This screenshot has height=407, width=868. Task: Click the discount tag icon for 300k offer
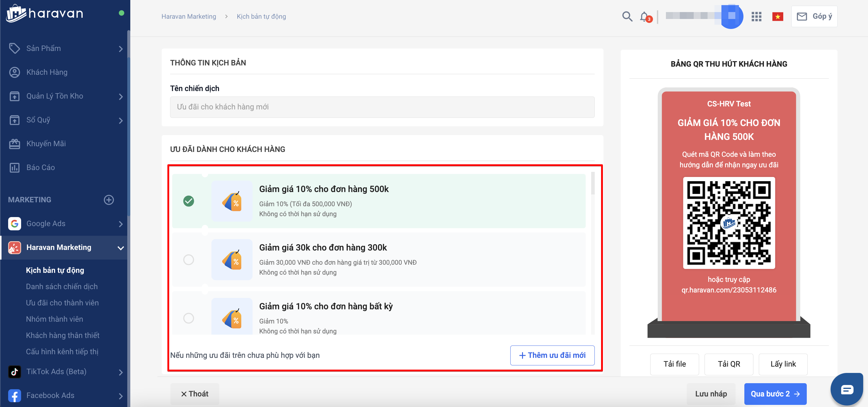(x=232, y=260)
